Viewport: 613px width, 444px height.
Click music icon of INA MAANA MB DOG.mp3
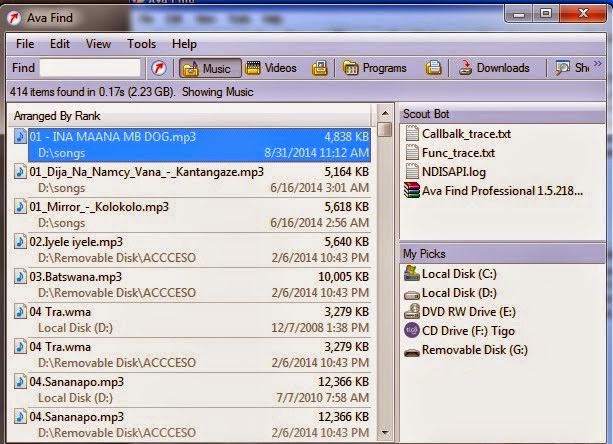[20, 136]
